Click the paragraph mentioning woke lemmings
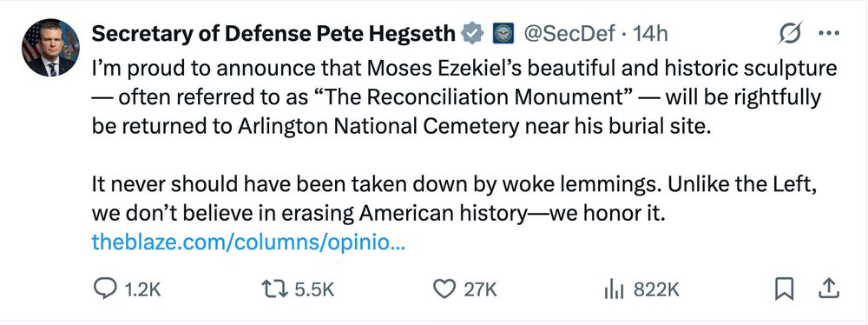Viewport: 868px width, 325px height. (454, 199)
